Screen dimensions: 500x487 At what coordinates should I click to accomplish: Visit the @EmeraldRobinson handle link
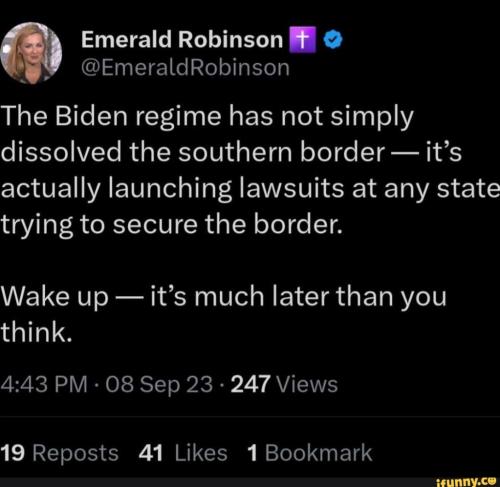[185, 68]
